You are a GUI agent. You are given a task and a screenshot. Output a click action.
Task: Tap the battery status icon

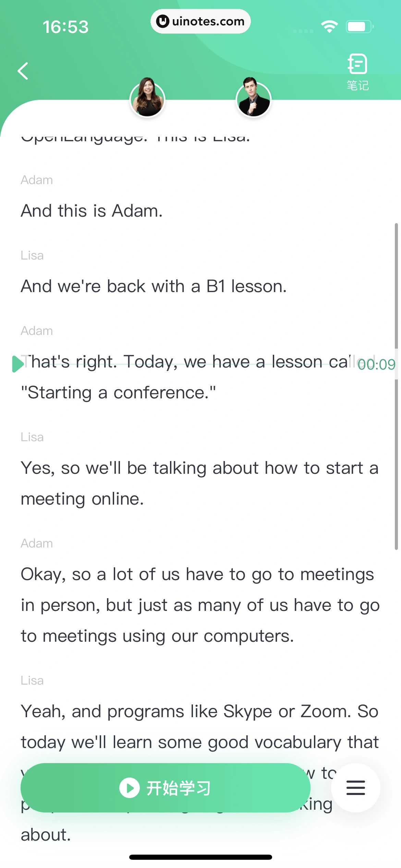(x=359, y=26)
